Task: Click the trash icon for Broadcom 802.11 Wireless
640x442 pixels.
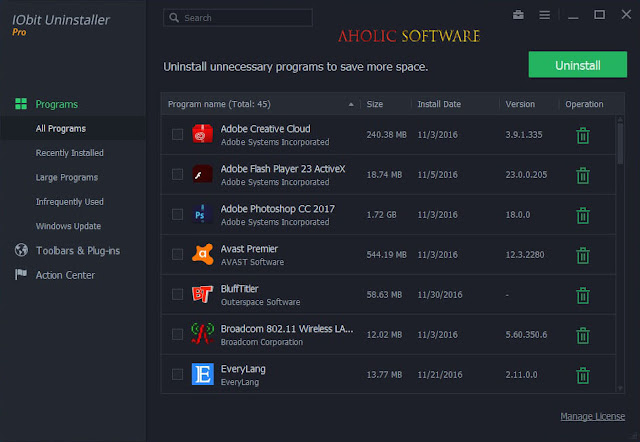Action: point(583,335)
